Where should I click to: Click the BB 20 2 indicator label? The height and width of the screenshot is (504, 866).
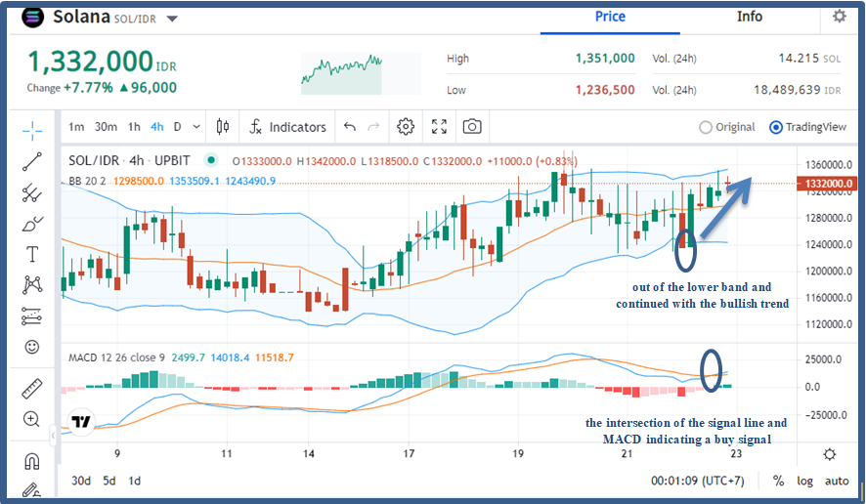coord(87,181)
